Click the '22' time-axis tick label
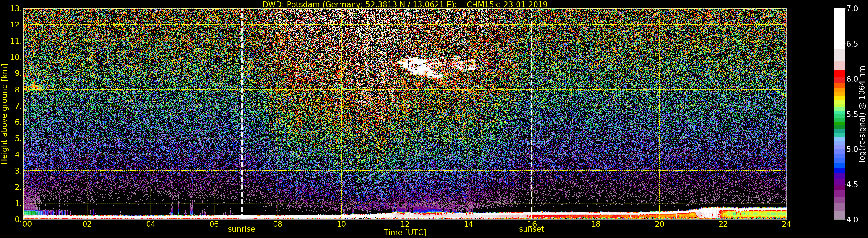Screen dimensions: 868x238 pyautogui.click(x=723, y=224)
